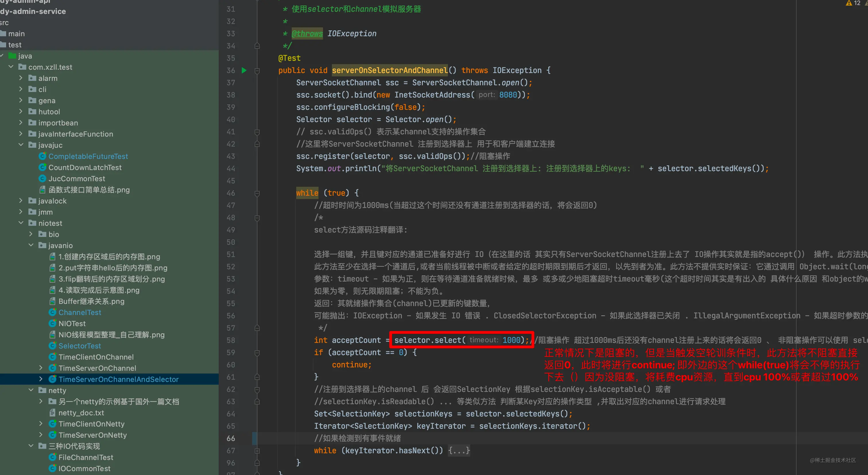868x475 pixels.
Task: Click the com.xzll.test package folder icon
Action: pyautogui.click(x=22, y=67)
